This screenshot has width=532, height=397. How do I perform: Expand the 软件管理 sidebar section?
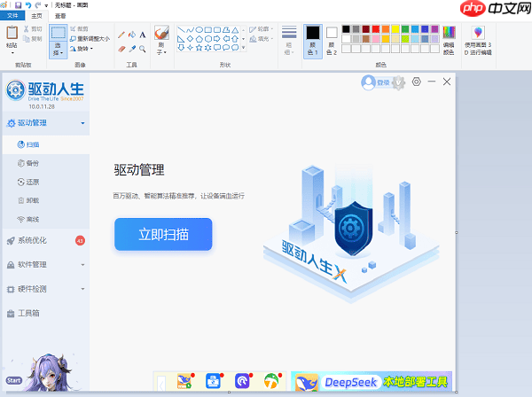point(82,265)
